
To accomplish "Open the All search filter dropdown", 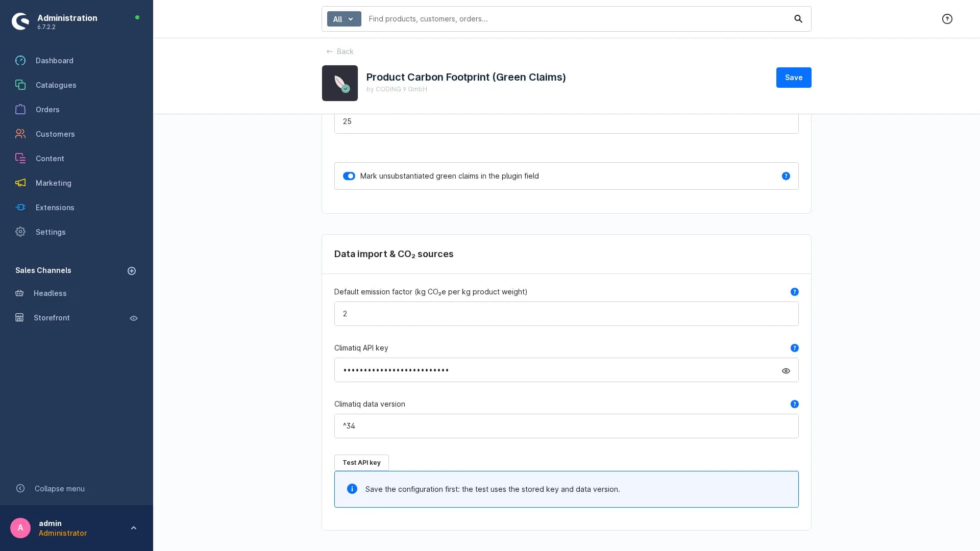I will 344,19.
